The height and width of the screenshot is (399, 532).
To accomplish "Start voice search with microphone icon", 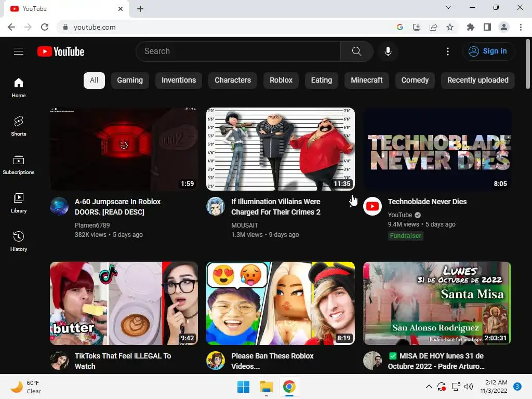I will (x=388, y=51).
